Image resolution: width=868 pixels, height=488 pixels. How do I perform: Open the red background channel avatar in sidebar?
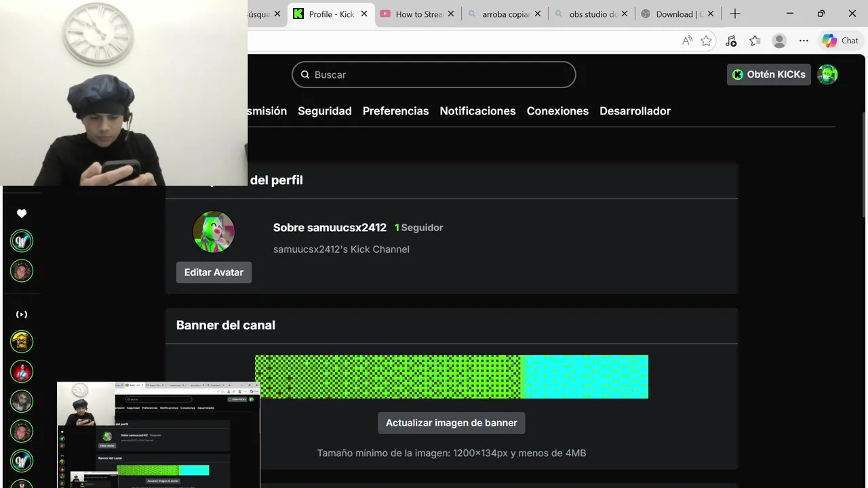(22, 371)
